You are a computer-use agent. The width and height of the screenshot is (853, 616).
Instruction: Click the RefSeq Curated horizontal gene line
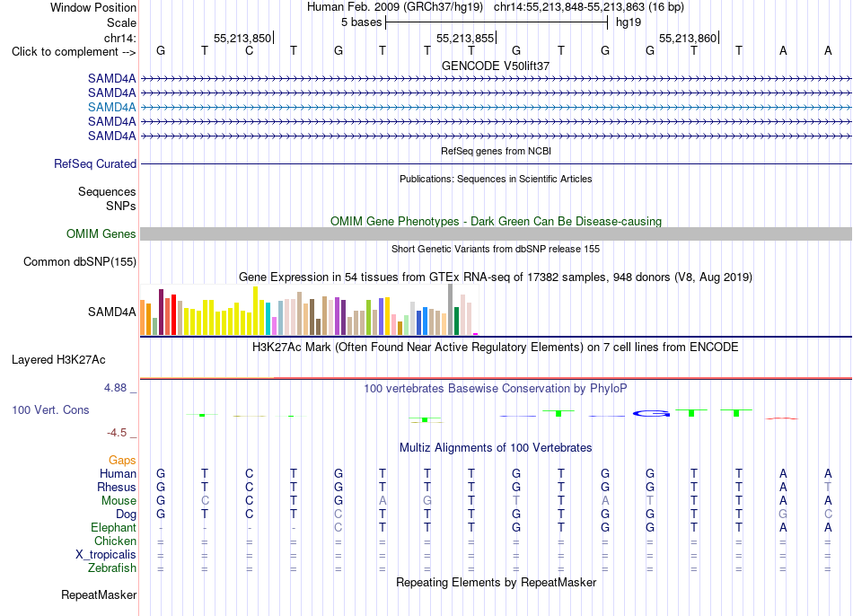496,163
